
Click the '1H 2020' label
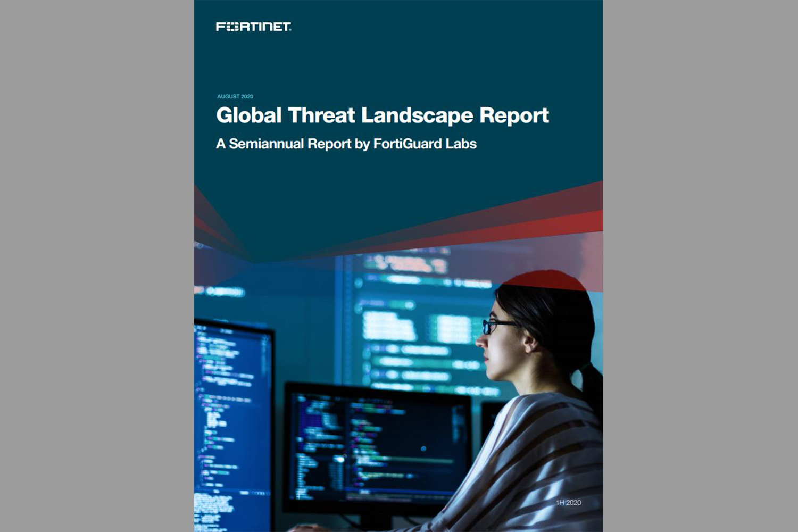568,502
